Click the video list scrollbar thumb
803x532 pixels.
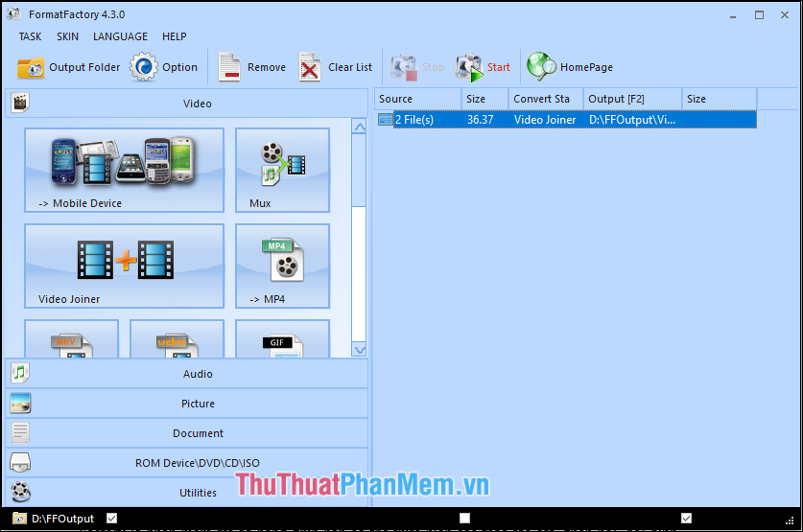click(359, 171)
